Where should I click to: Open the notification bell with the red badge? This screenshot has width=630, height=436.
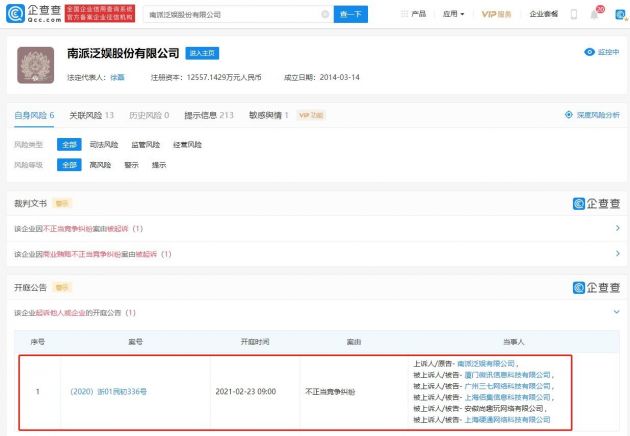coord(595,13)
